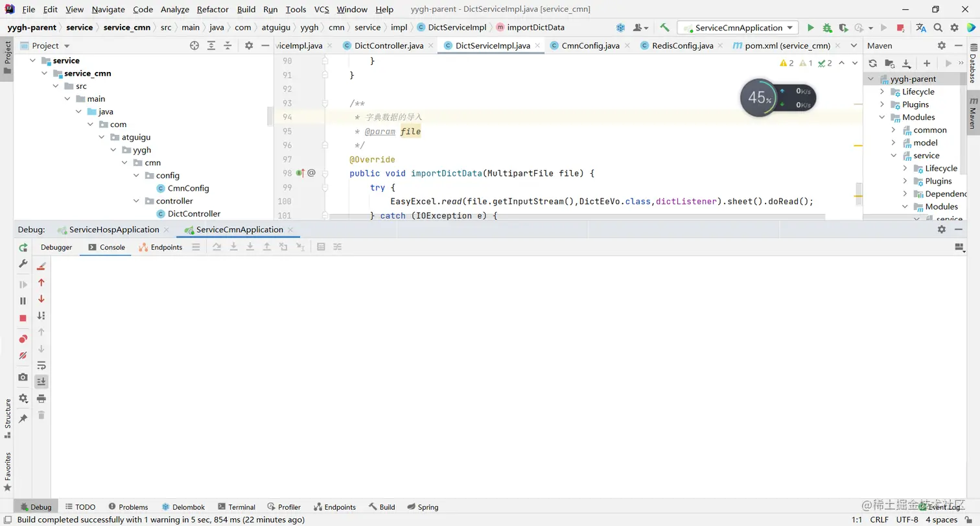
Task: Open the Delombok tool window
Action: coord(183,507)
